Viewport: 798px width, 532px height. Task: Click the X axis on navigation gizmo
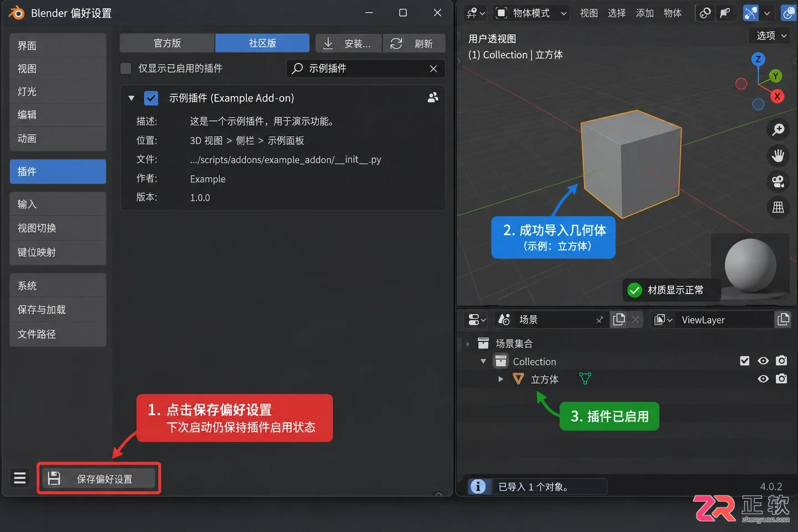pos(777,96)
